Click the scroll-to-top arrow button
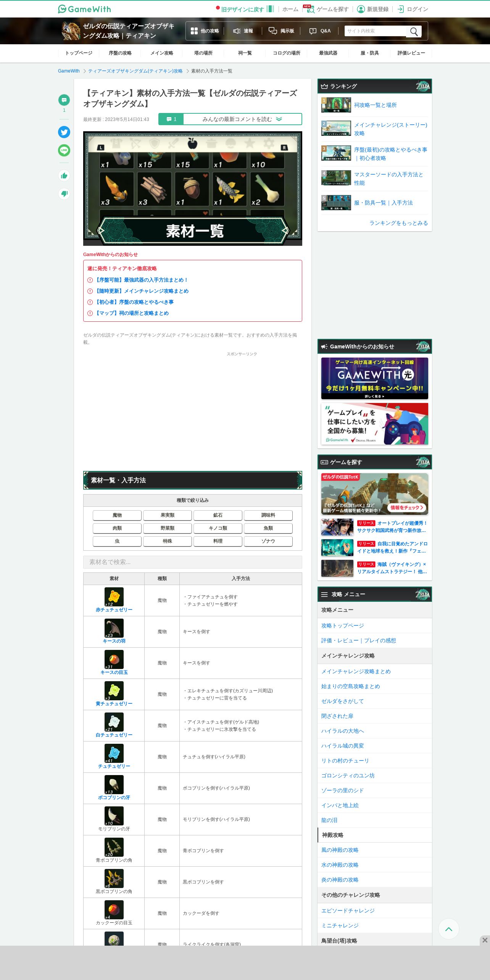Image resolution: width=490 pixels, height=980 pixels. (449, 929)
